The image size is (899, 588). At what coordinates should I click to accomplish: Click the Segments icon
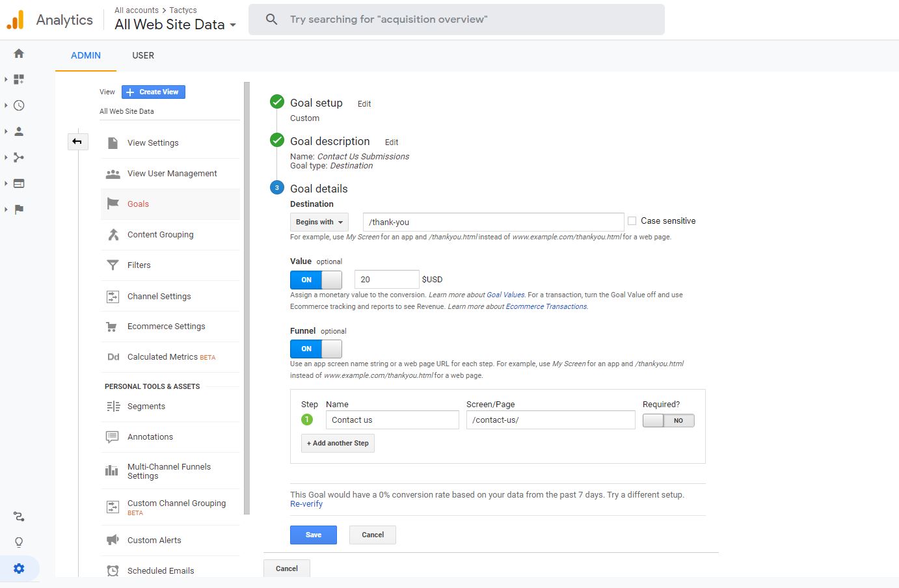113,407
